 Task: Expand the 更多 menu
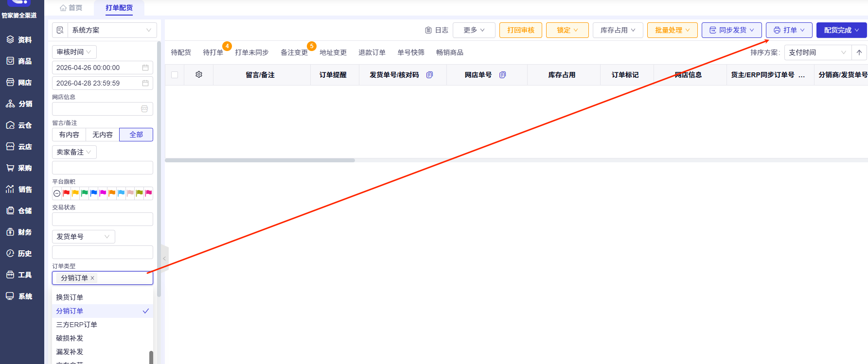(474, 30)
